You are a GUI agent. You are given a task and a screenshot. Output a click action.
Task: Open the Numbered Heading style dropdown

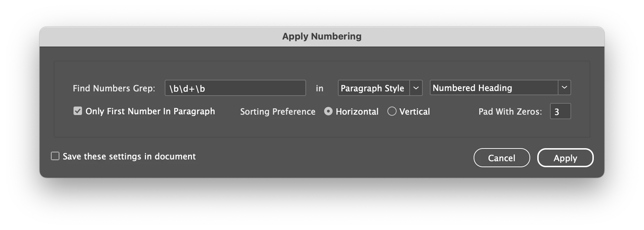tap(494, 88)
